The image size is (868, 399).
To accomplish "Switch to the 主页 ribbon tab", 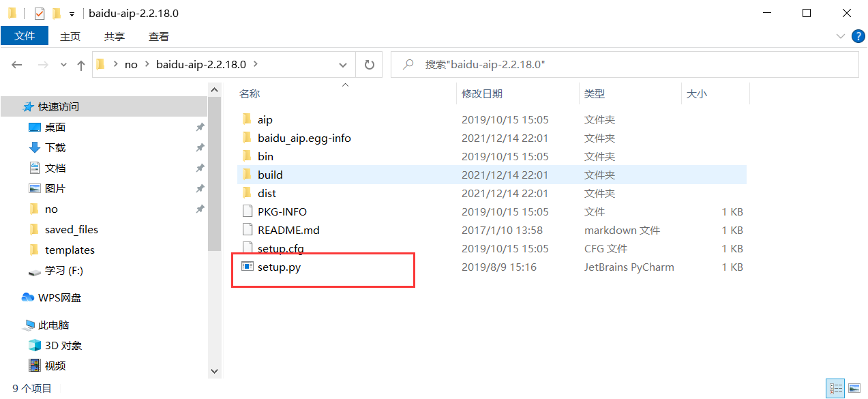I will click(70, 36).
